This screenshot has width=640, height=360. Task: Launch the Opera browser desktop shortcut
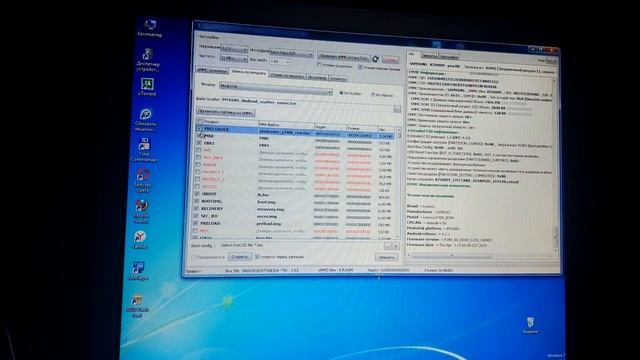pos(142,180)
